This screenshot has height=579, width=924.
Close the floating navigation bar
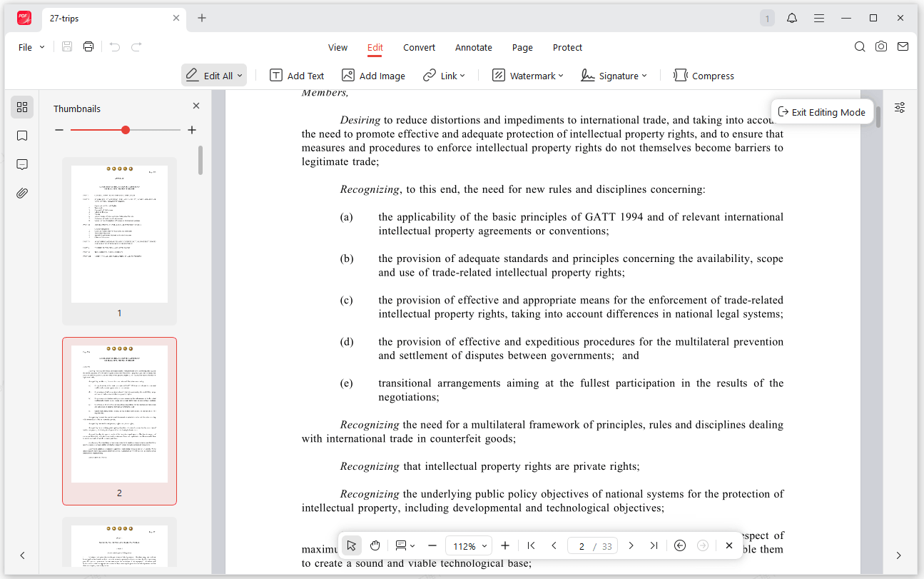tap(728, 545)
